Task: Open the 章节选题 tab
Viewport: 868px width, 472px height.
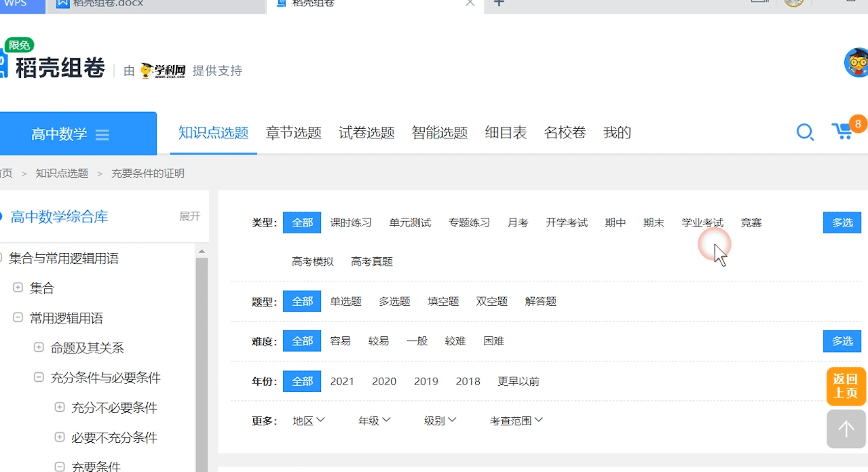Action: coord(293,133)
